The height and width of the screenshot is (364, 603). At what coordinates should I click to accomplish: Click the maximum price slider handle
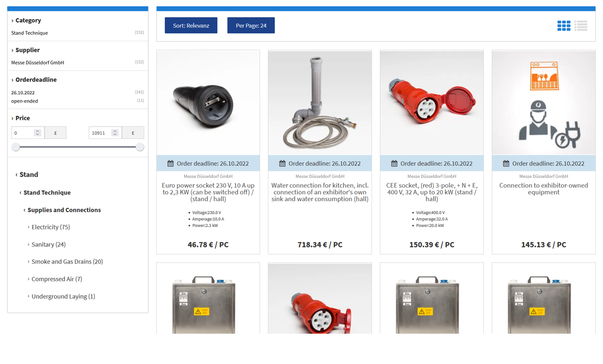point(140,147)
